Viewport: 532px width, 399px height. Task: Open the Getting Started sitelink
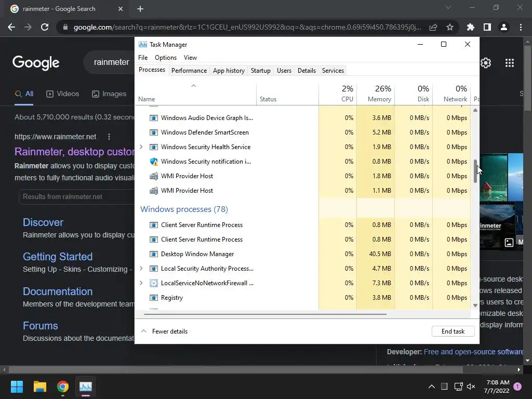[58, 257]
